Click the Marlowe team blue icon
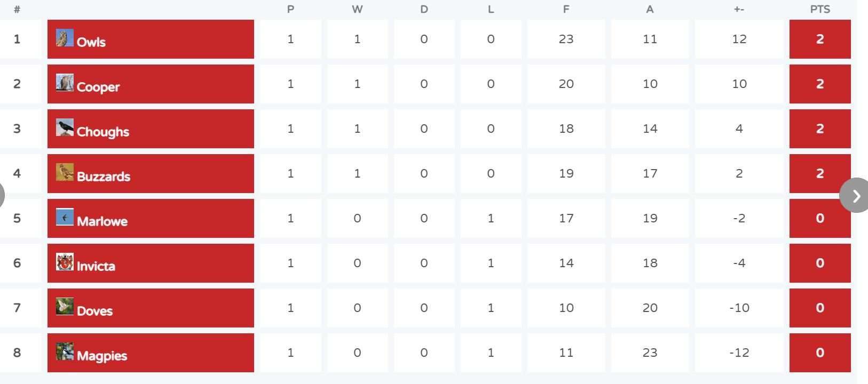The width and height of the screenshot is (868, 384). (65, 217)
